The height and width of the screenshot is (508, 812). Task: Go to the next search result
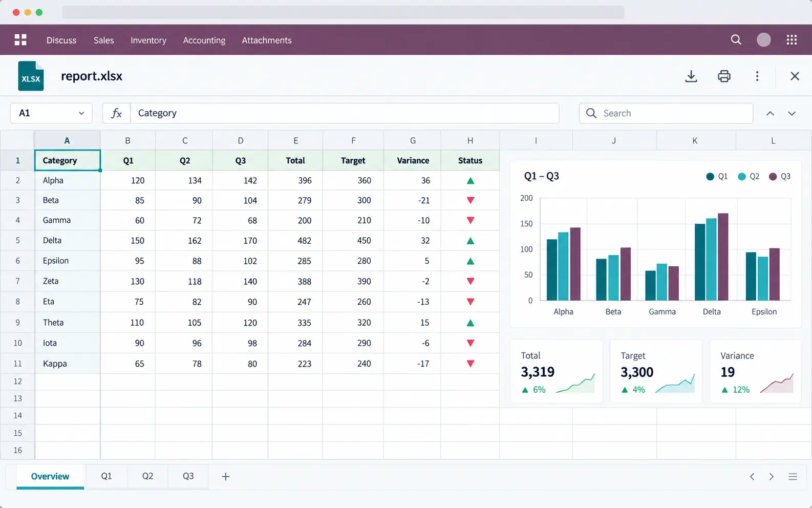point(792,113)
